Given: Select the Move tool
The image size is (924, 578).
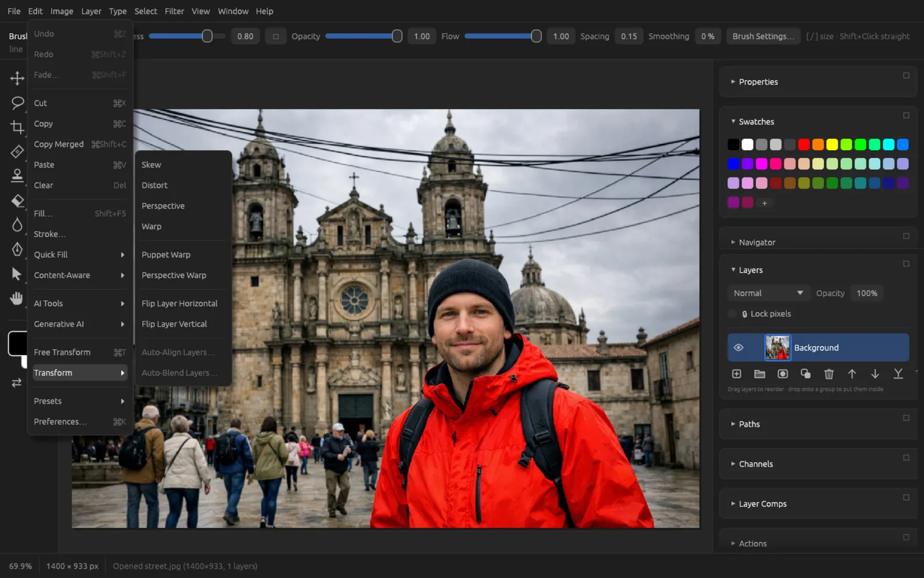Looking at the screenshot, I should [17, 78].
